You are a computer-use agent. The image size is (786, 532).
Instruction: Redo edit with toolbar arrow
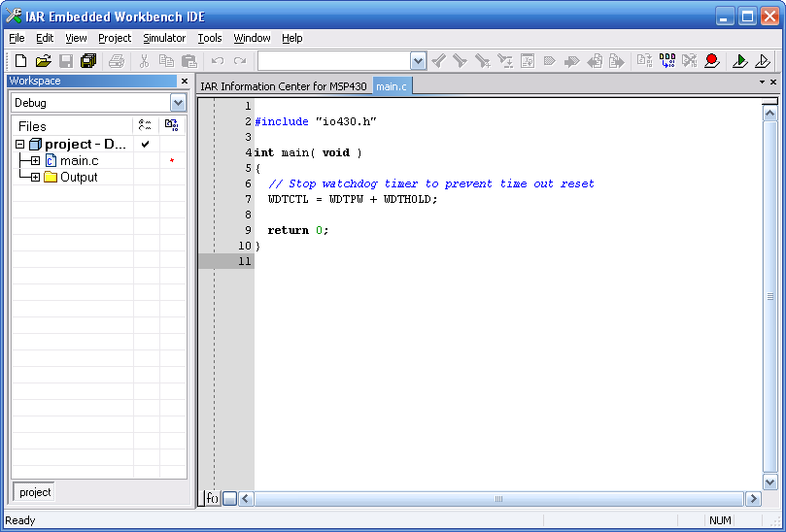click(240, 61)
